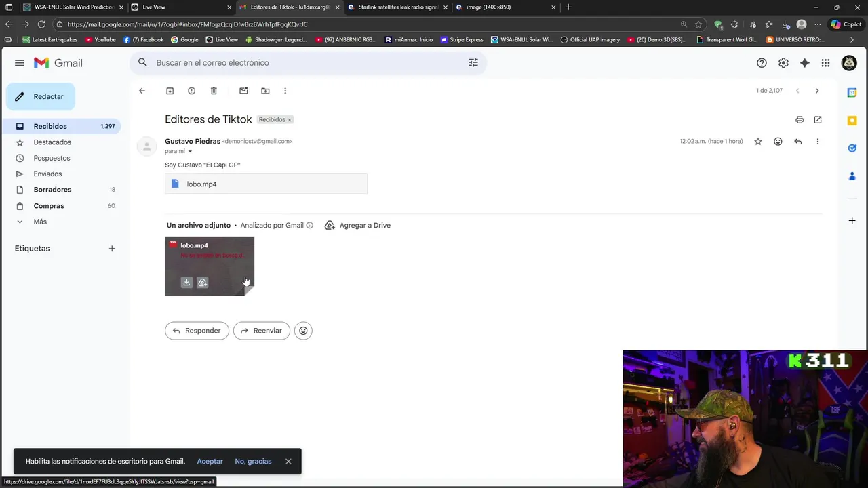Open Copilot in browser toolbar
Screen dimensions: 868x488
tap(846, 24)
